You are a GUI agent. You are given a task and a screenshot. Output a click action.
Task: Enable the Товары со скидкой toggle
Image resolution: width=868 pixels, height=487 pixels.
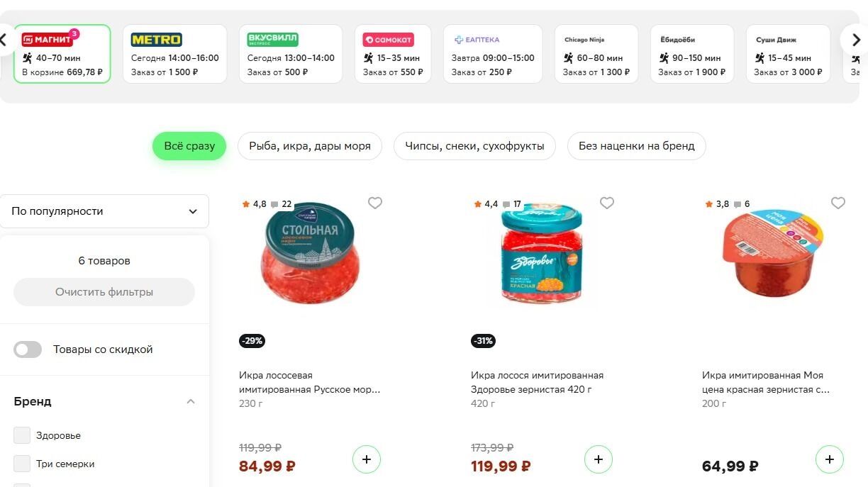click(28, 349)
